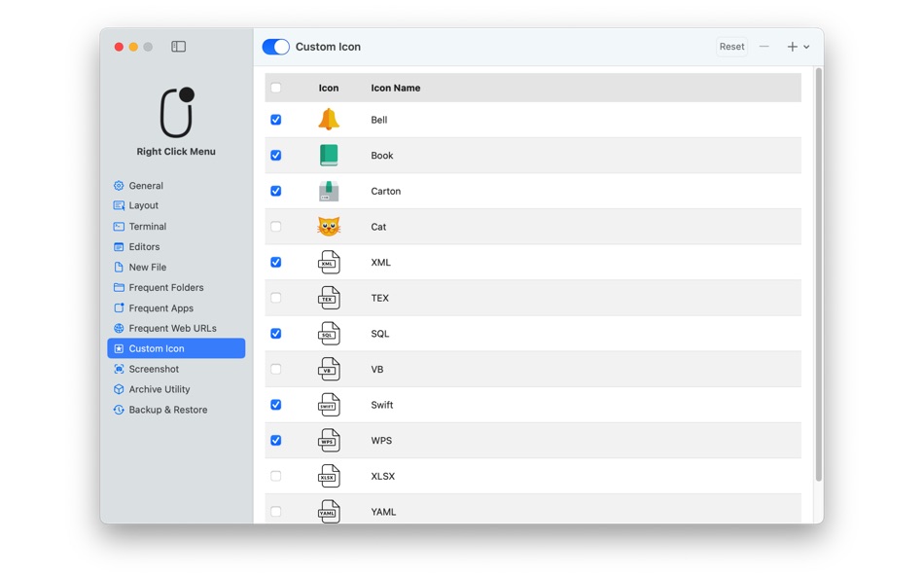Switch to the Editors section
Screen dimensions: 924x578
(x=176, y=247)
